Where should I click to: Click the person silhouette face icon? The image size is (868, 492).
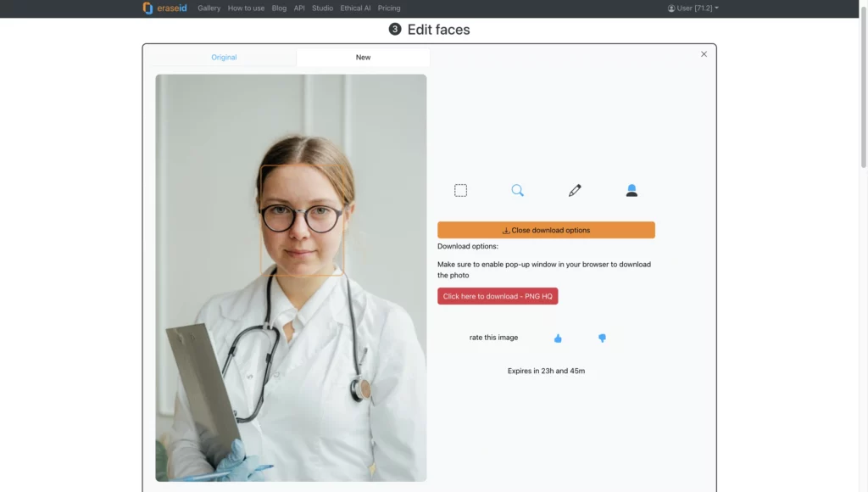(x=632, y=191)
